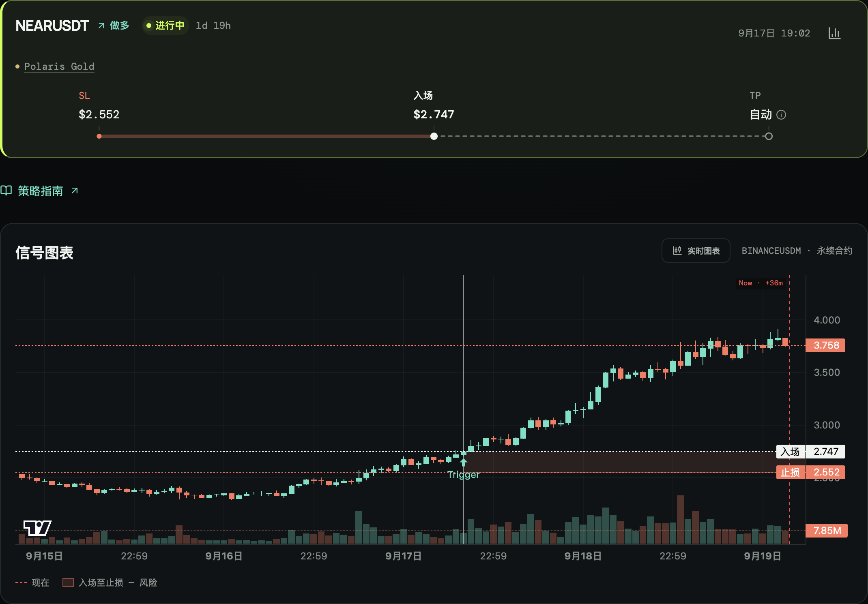Click the 入场至止损 风险 legend swatch
The width and height of the screenshot is (868, 604).
(68, 583)
